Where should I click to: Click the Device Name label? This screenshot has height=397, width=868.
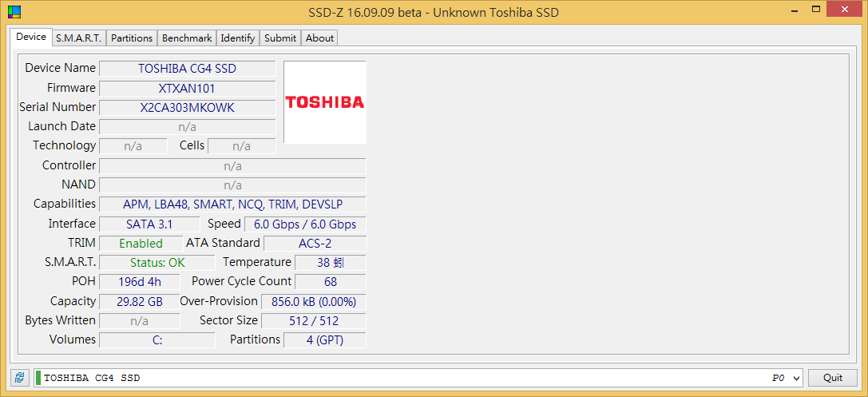tap(61, 68)
